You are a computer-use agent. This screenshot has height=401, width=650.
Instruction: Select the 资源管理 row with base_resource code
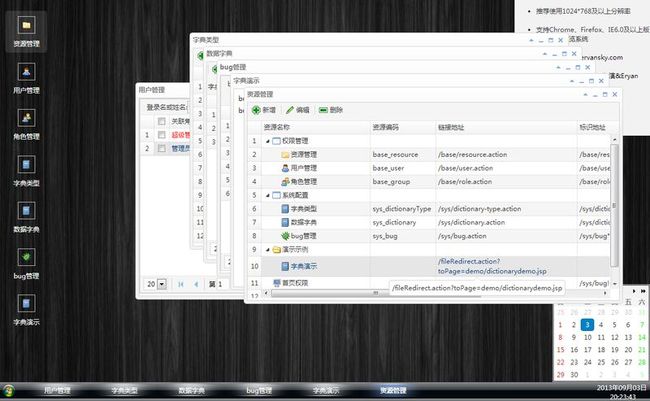tap(429, 154)
